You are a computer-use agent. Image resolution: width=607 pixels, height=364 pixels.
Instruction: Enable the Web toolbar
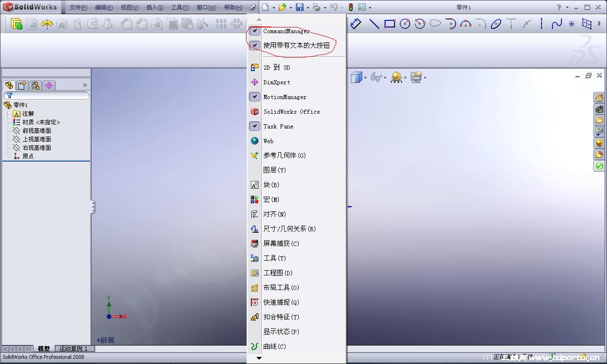296,141
